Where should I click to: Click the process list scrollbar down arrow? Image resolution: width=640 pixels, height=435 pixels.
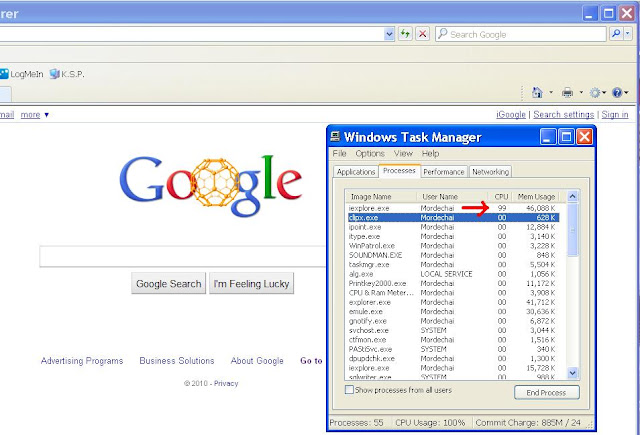(x=572, y=372)
